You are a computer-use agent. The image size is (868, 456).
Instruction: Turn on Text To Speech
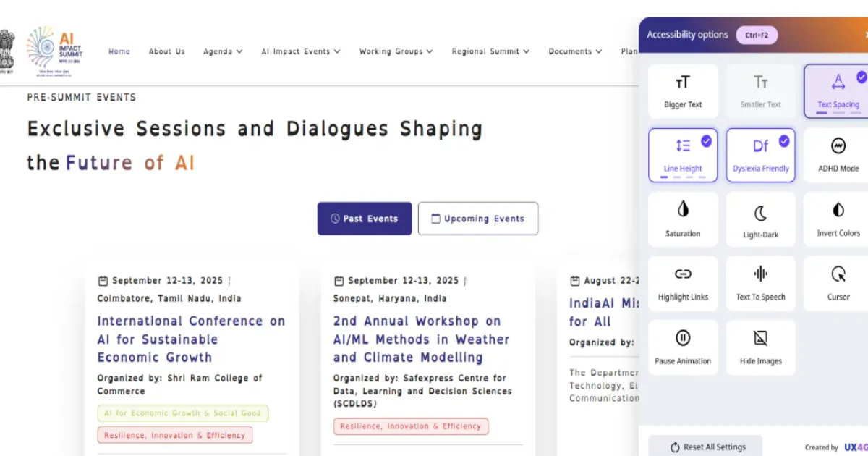[x=760, y=282]
